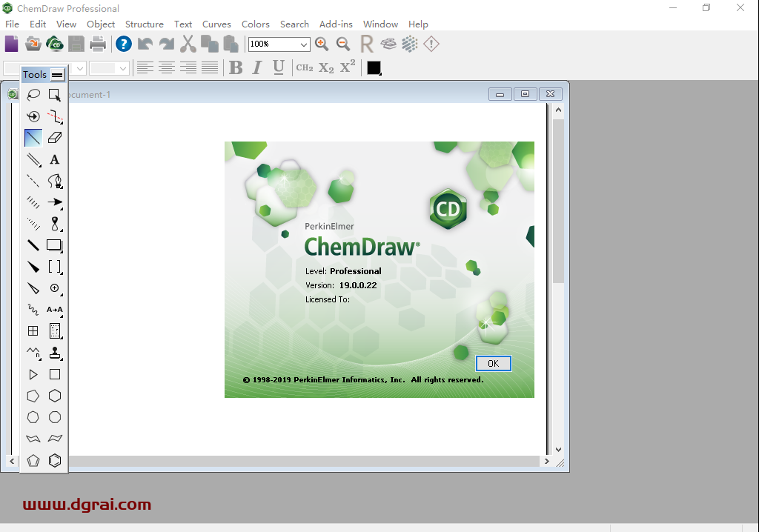Open the Structure menu
Viewport: 759px width, 532px height.
145,24
